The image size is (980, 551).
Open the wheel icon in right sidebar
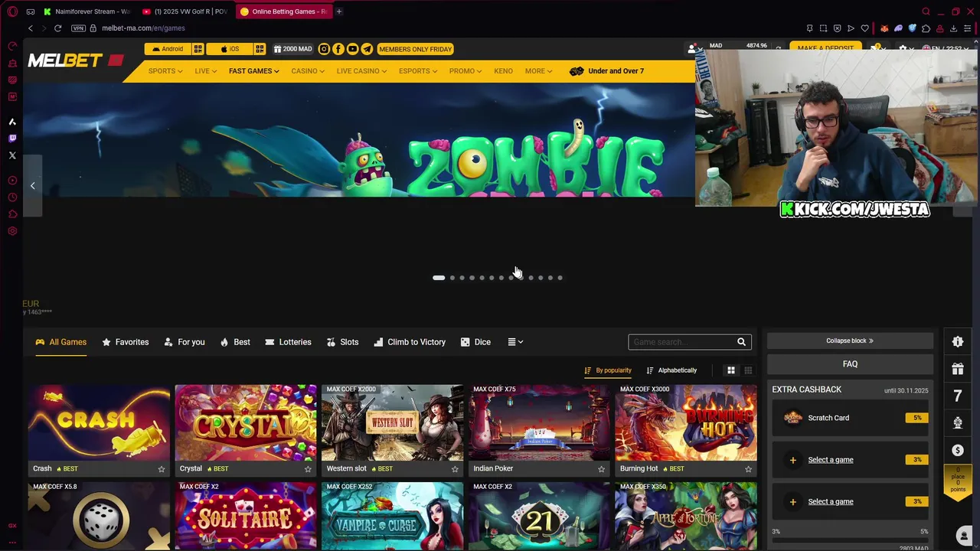(958, 422)
